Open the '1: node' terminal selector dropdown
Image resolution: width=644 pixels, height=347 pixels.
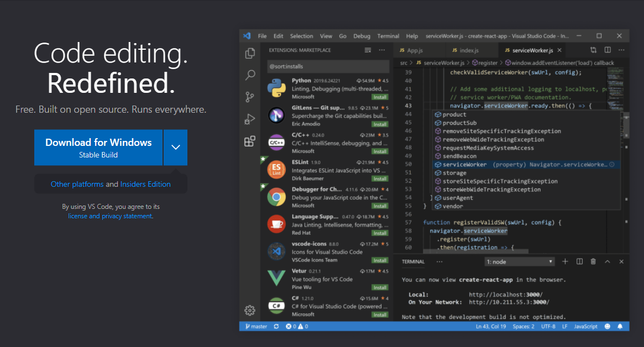[520, 261]
